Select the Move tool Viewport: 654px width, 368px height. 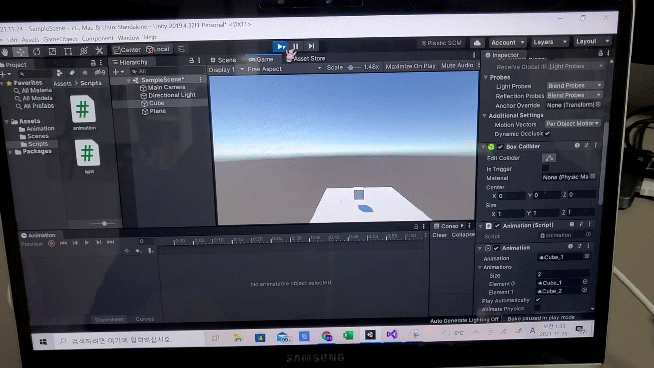20,51
